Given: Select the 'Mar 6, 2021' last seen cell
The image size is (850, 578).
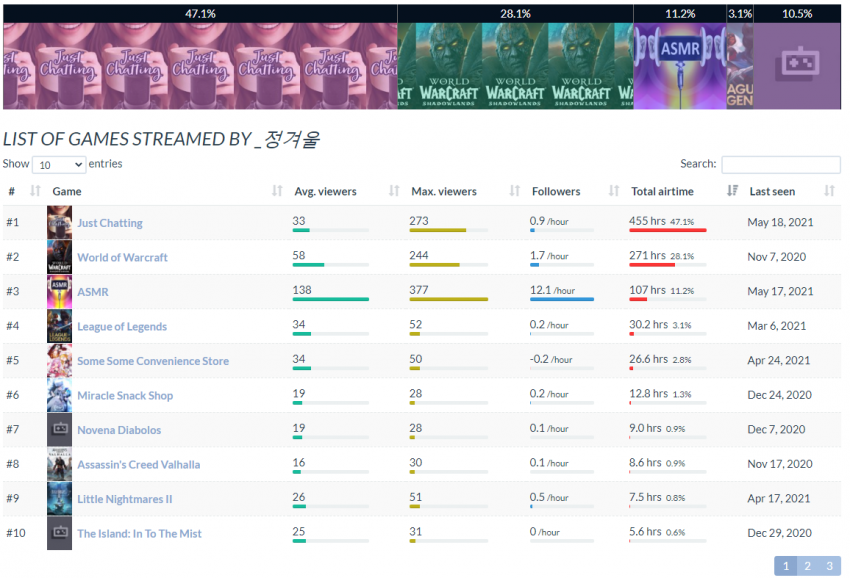Looking at the screenshot, I should pos(776,326).
